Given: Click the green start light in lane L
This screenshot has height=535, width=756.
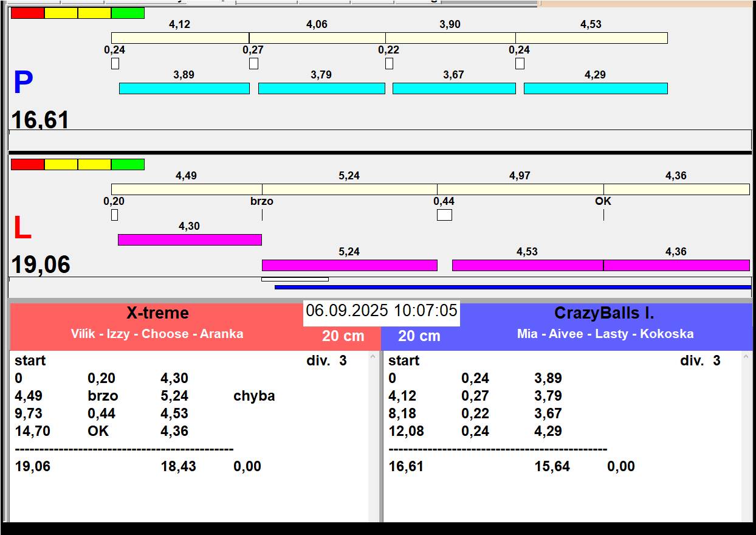Looking at the screenshot, I should click(x=128, y=164).
